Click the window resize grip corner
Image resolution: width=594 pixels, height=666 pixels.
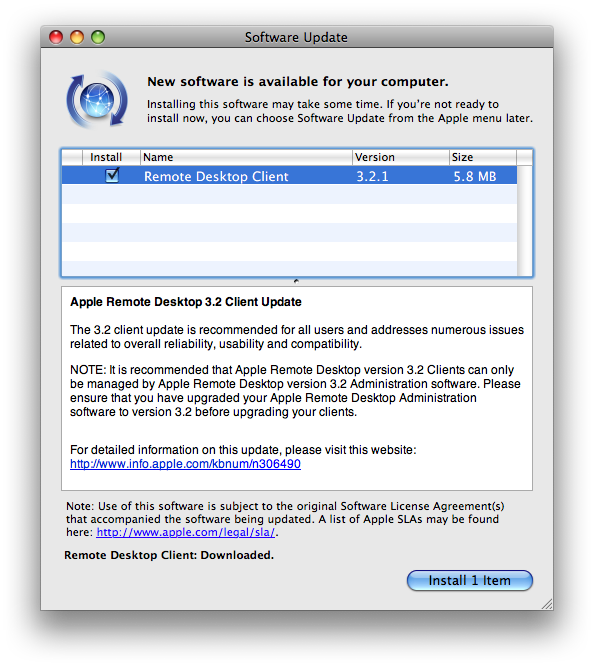tap(547, 604)
